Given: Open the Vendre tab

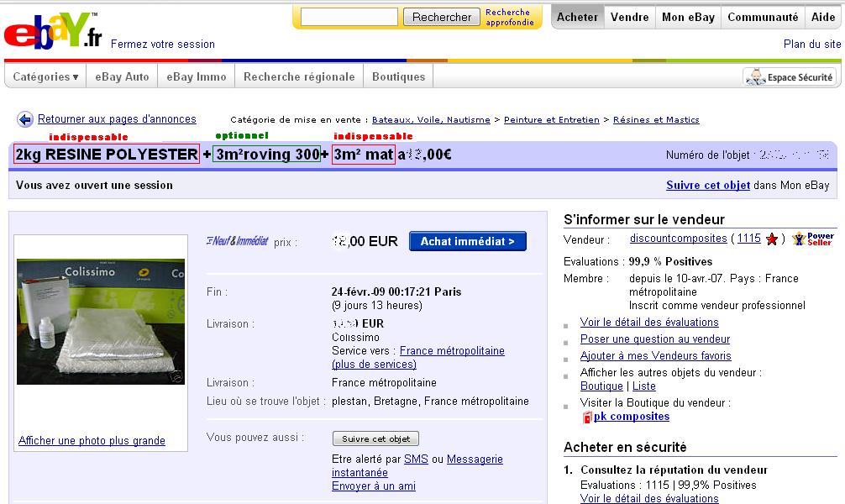Looking at the screenshot, I should (x=629, y=18).
